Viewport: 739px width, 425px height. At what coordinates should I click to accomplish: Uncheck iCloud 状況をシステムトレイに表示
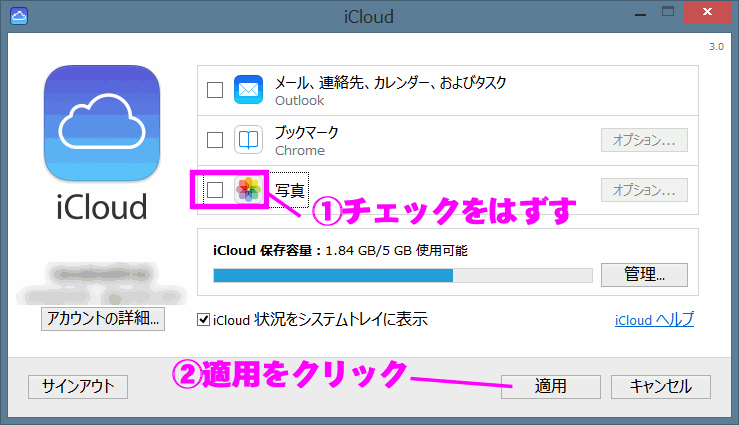(204, 320)
